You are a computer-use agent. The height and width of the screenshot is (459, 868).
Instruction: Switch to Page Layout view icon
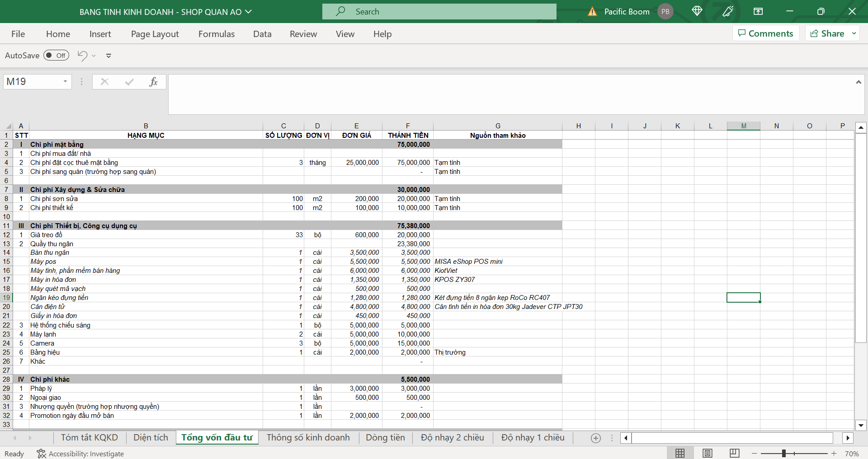pyautogui.click(x=708, y=453)
